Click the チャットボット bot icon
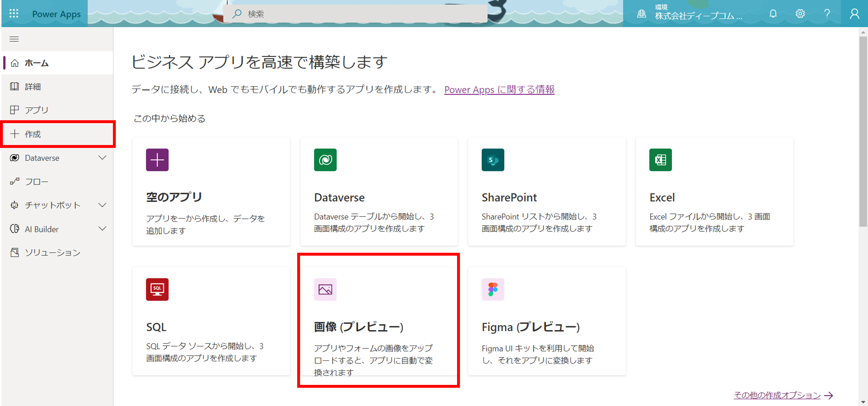 (x=15, y=205)
